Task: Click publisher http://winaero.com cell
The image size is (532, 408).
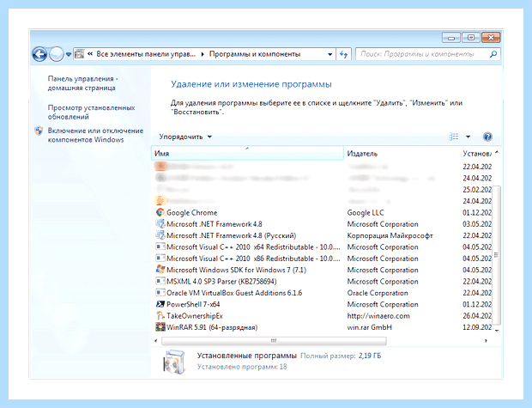Action: tap(378, 316)
